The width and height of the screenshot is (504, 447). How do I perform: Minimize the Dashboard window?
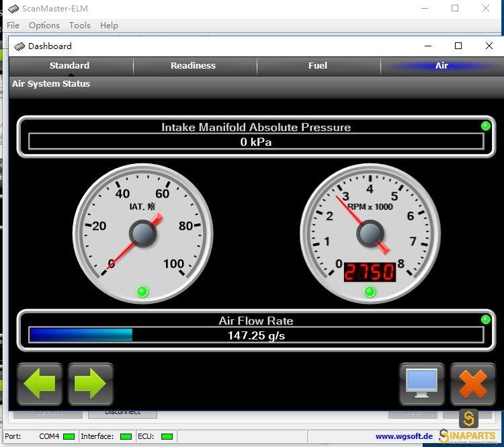point(428,46)
